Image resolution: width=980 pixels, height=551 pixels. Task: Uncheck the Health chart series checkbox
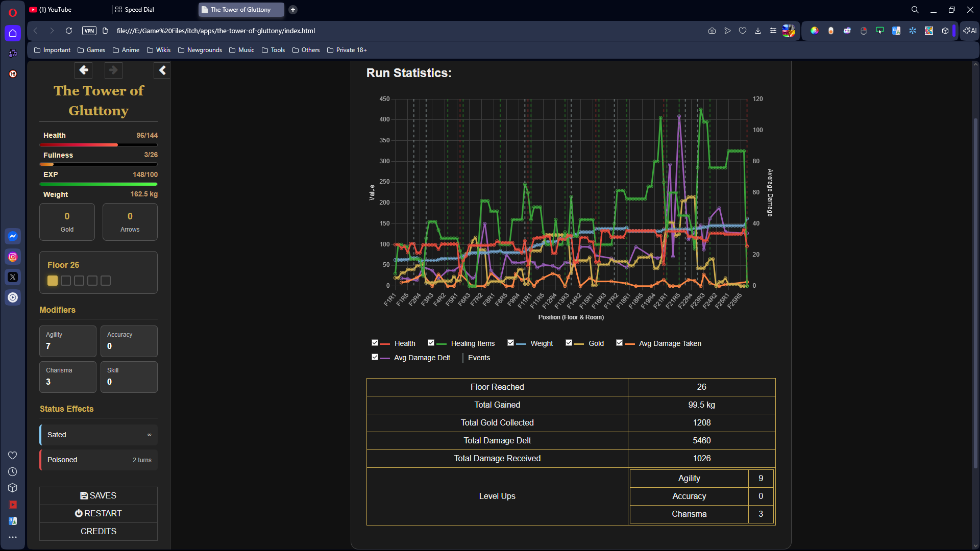click(x=375, y=343)
